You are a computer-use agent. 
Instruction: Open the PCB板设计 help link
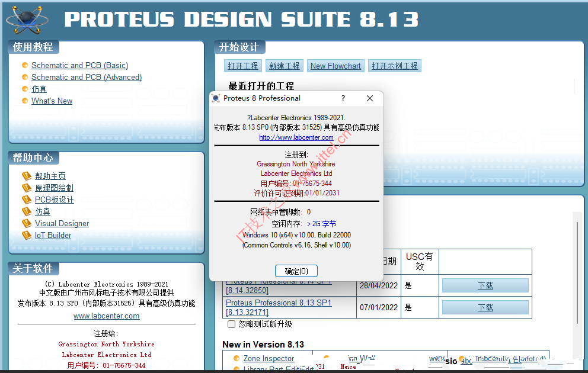point(55,200)
